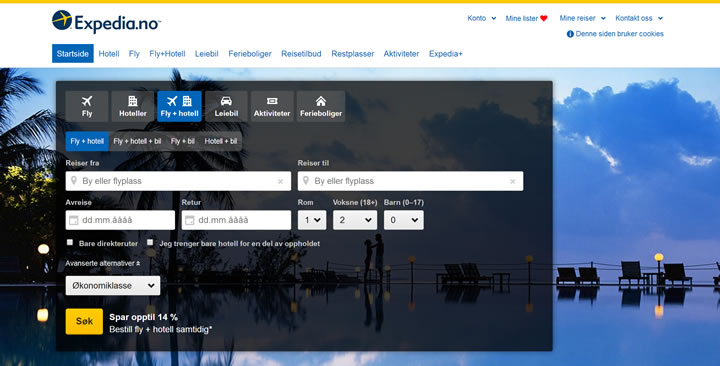Viewport: 720px width, 366px height.
Task: Click the calendar icon in Retur field
Action: (x=190, y=220)
